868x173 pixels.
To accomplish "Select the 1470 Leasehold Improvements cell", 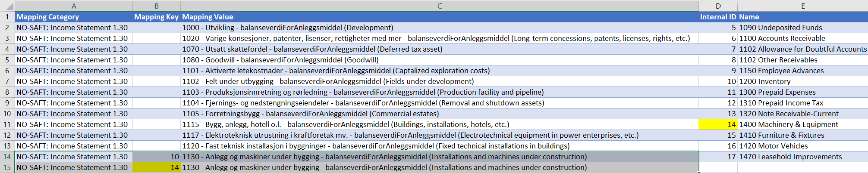I will tap(803, 157).
